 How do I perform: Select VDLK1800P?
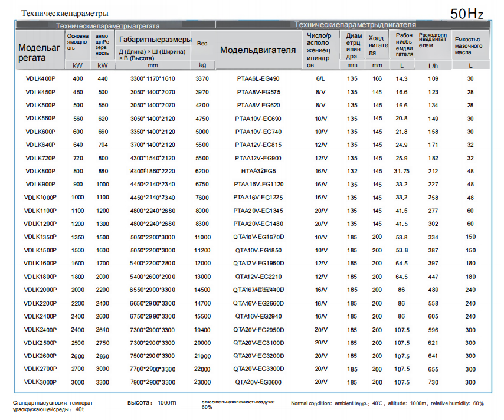(x=40, y=277)
